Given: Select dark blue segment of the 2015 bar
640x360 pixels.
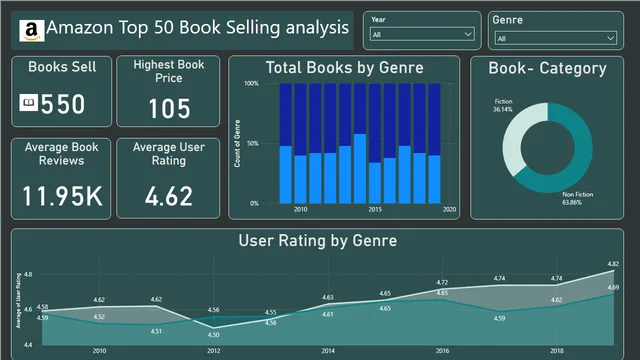Looking at the screenshot, I should (375, 123).
